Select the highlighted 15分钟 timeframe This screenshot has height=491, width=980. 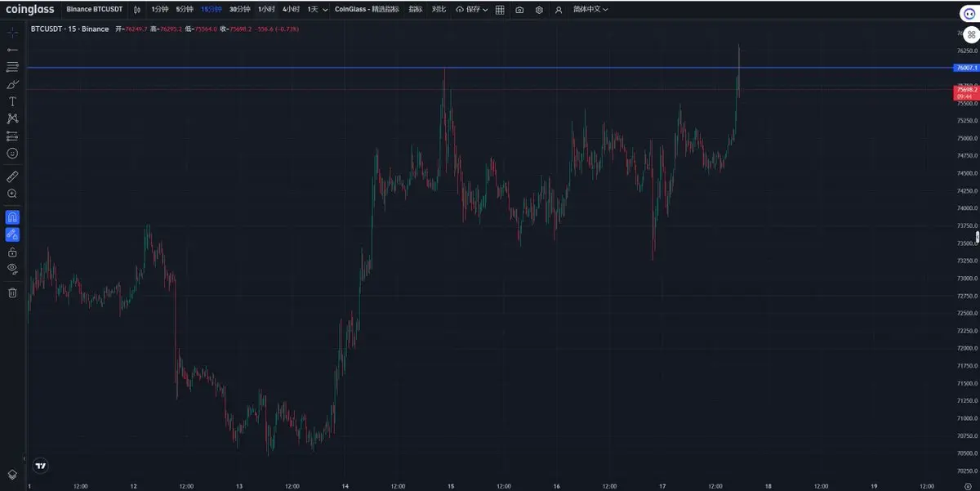(x=211, y=10)
